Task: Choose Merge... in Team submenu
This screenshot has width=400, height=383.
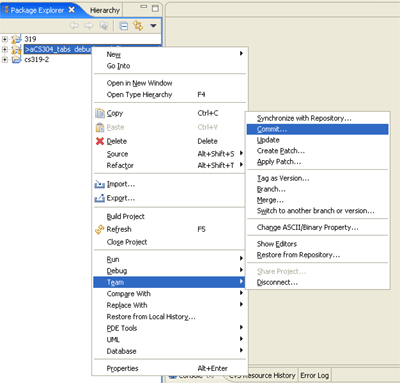Action: pos(318,200)
